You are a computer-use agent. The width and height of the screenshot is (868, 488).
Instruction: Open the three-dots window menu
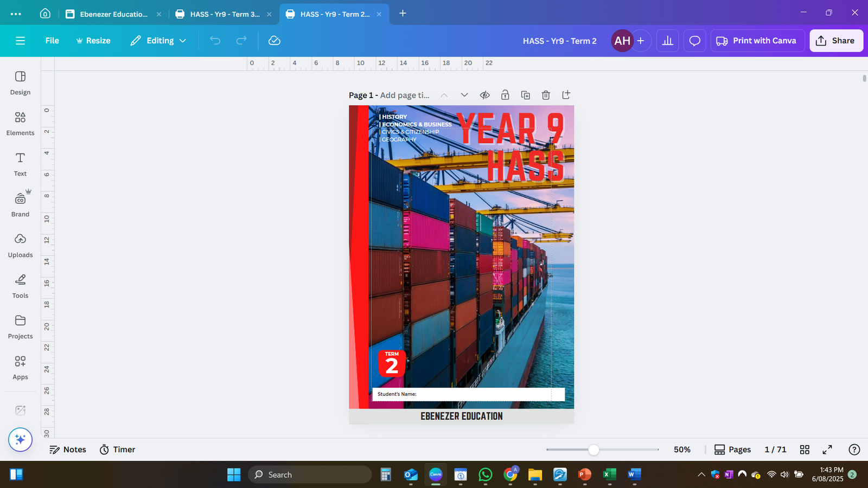pos(16,14)
